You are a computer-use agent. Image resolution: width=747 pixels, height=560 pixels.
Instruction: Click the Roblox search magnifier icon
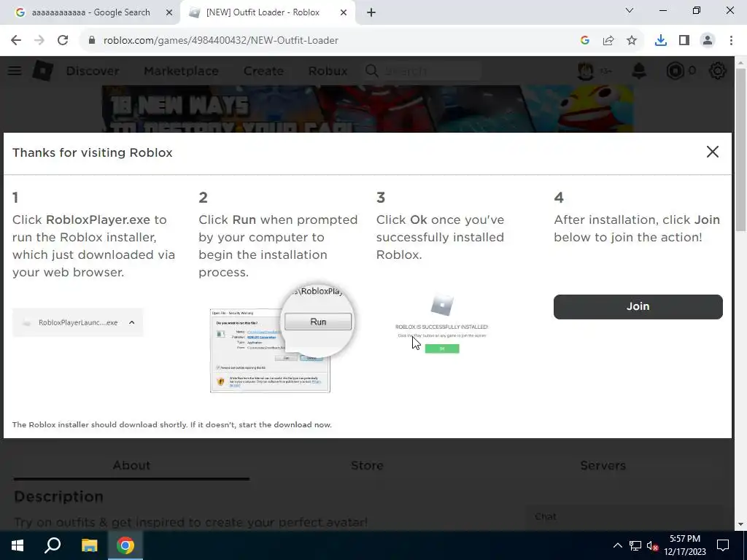(371, 71)
